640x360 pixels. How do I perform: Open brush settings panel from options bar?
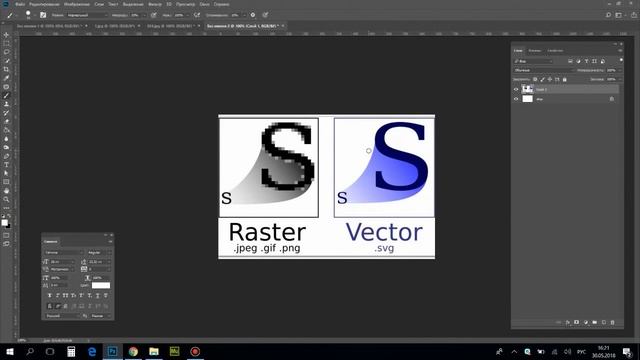[x=43, y=15]
